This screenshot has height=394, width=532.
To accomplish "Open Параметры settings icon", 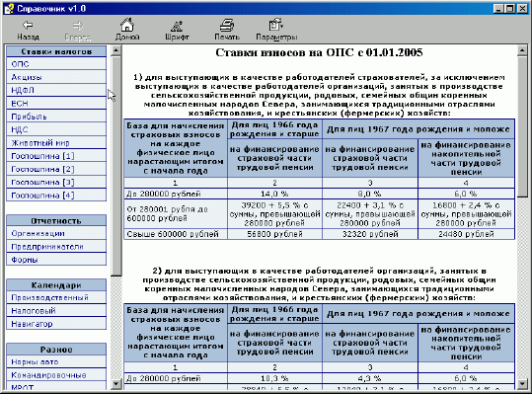I will click(x=276, y=25).
